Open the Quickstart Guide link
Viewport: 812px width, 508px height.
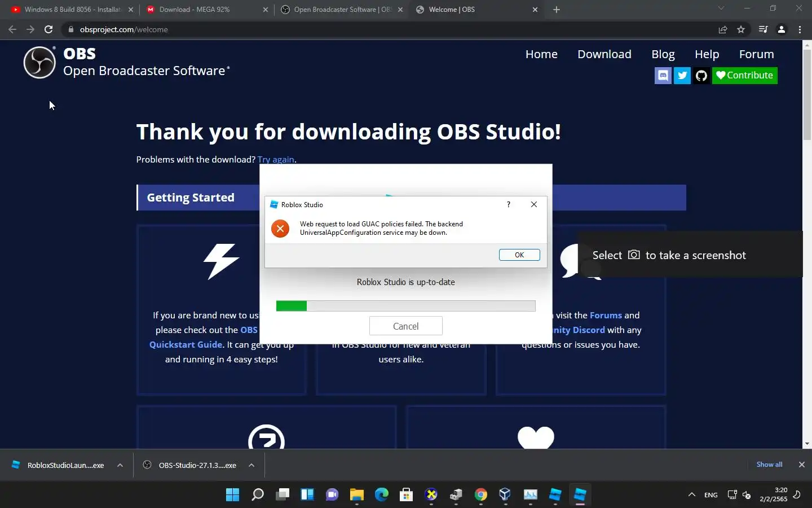(186, 344)
